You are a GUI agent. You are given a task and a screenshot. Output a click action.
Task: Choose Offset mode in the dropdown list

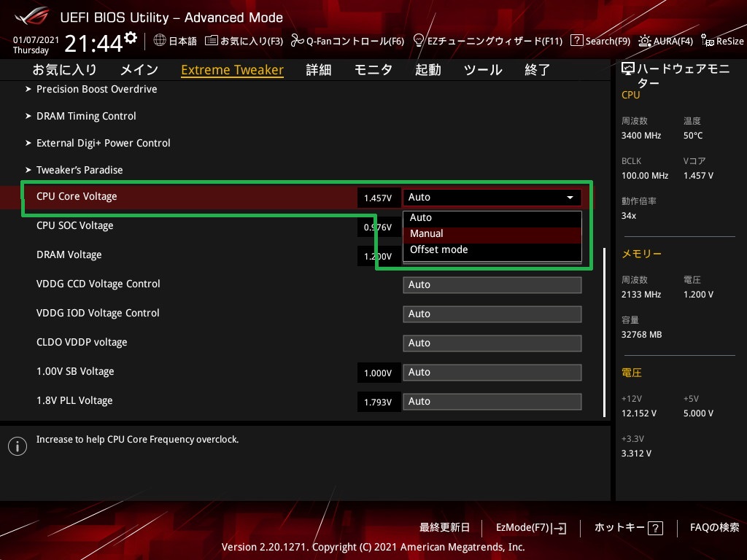492,249
